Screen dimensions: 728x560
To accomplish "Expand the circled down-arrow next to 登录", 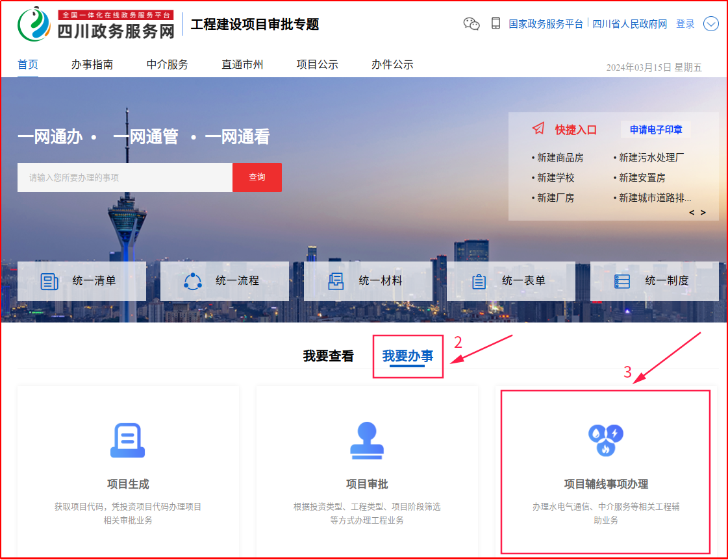I will pos(711,24).
